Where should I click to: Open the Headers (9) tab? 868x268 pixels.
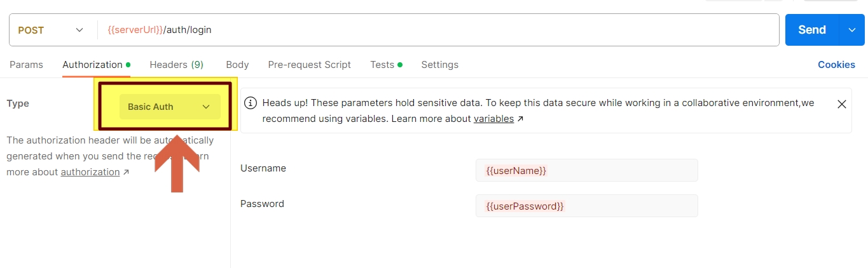point(176,65)
